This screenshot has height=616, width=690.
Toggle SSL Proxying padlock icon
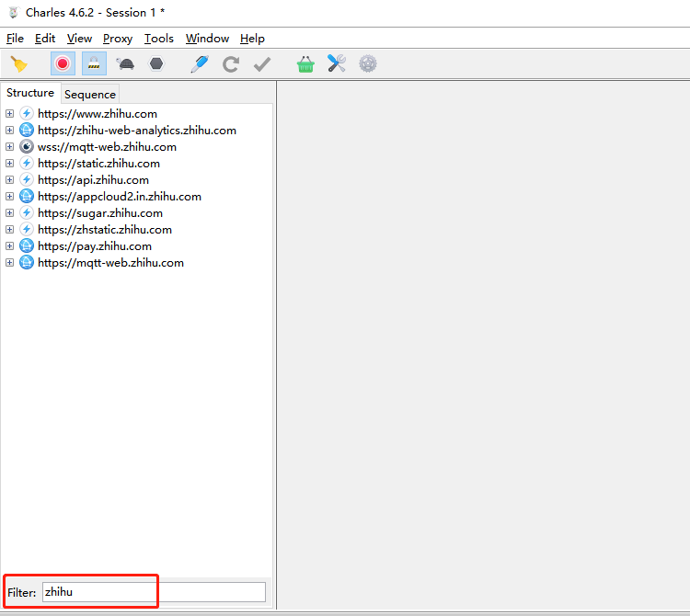tap(93, 63)
